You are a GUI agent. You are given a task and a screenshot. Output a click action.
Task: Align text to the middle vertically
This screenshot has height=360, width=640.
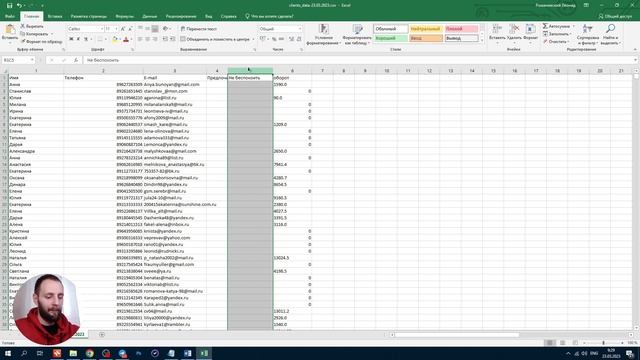click(147, 29)
